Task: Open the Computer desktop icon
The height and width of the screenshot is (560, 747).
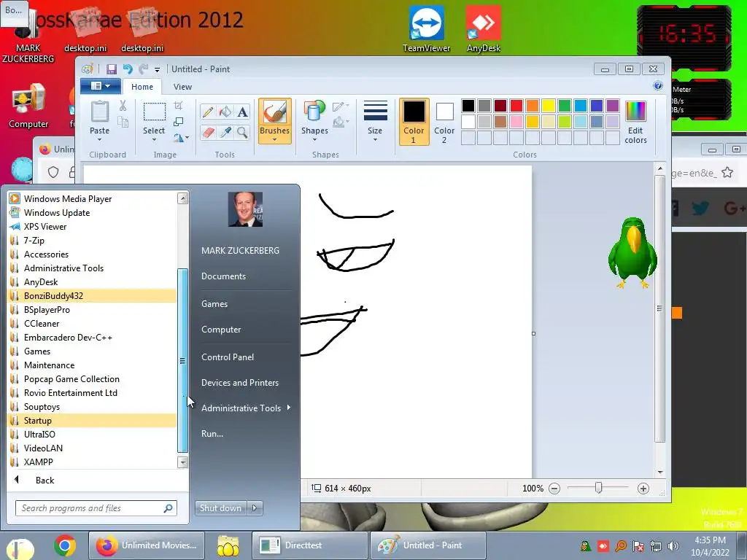Action: click(x=28, y=106)
